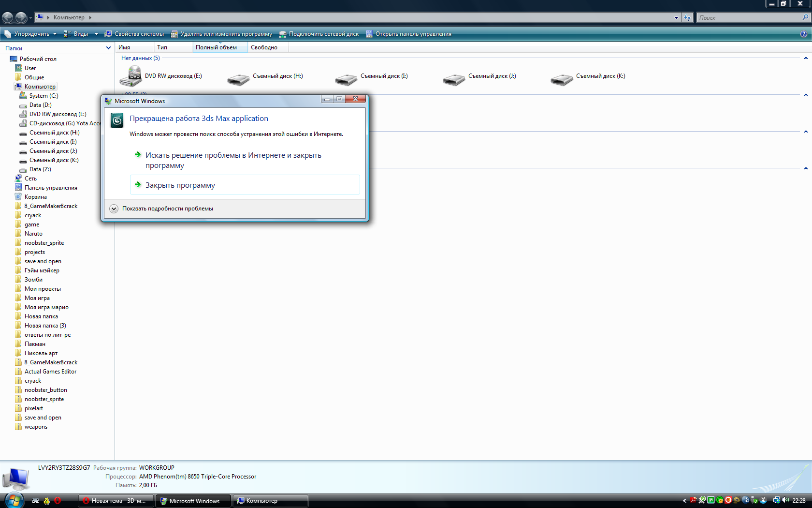Click the 3ds Max application icon in dialog

tap(117, 120)
